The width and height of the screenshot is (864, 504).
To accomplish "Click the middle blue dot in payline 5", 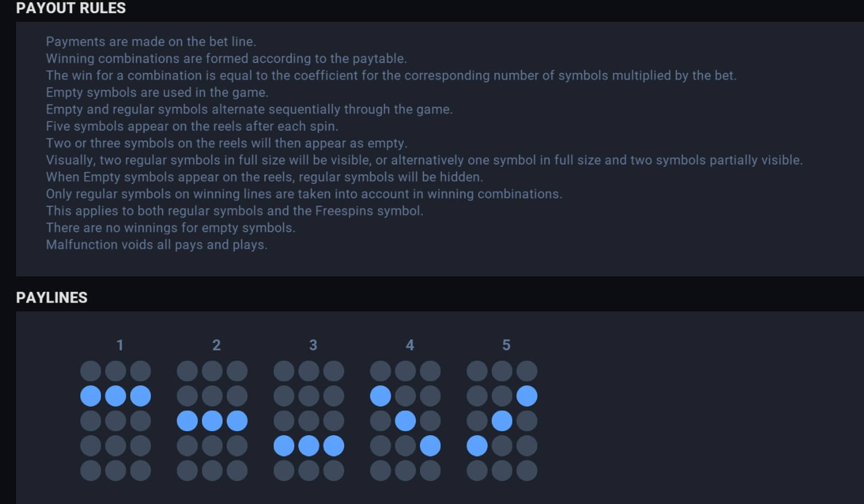I will (x=502, y=421).
